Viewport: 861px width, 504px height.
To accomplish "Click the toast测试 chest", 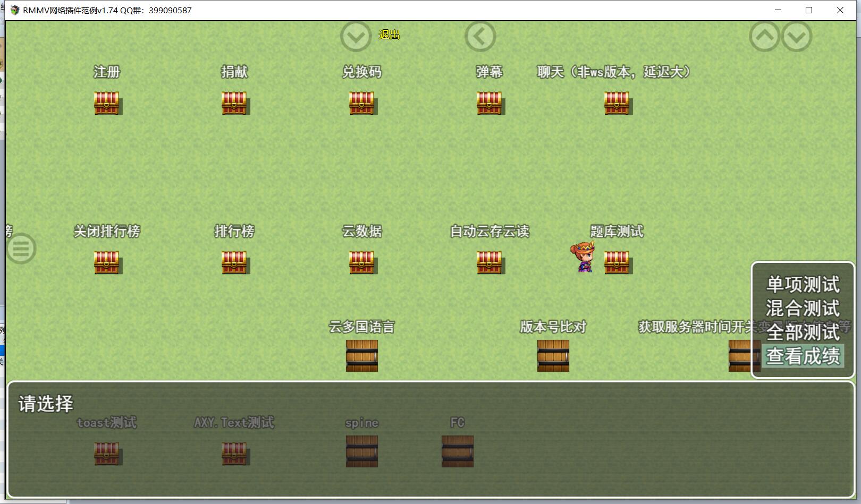I will 107,454.
